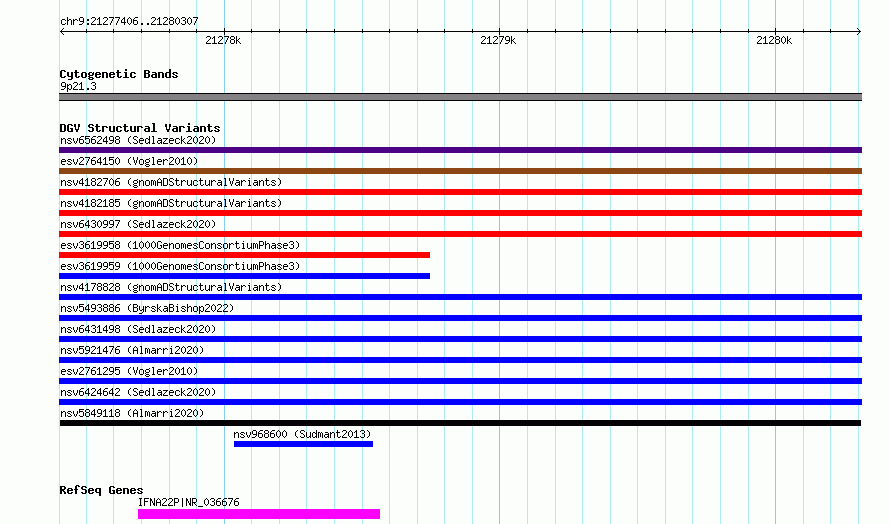The height and width of the screenshot is (524, 890).
Task: Click the 21280k ruler label
Action: (x=774, y=40)
